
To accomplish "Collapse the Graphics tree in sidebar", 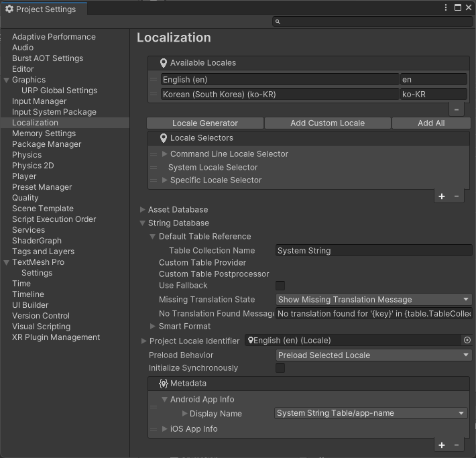I will [x=7, y=80].
